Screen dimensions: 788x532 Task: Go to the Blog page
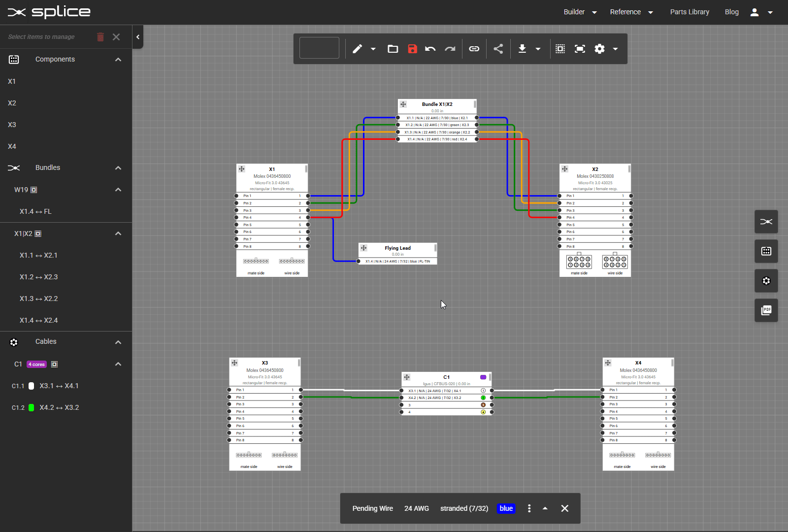click(732, 12)
